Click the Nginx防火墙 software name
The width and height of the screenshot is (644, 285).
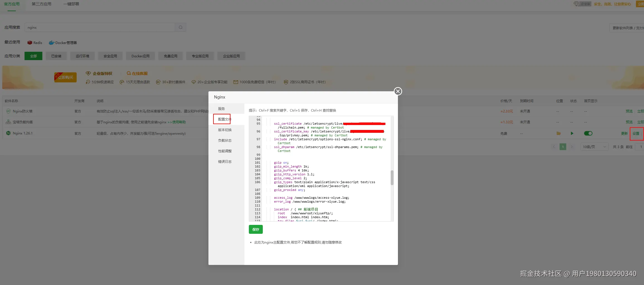coord(23,111)
